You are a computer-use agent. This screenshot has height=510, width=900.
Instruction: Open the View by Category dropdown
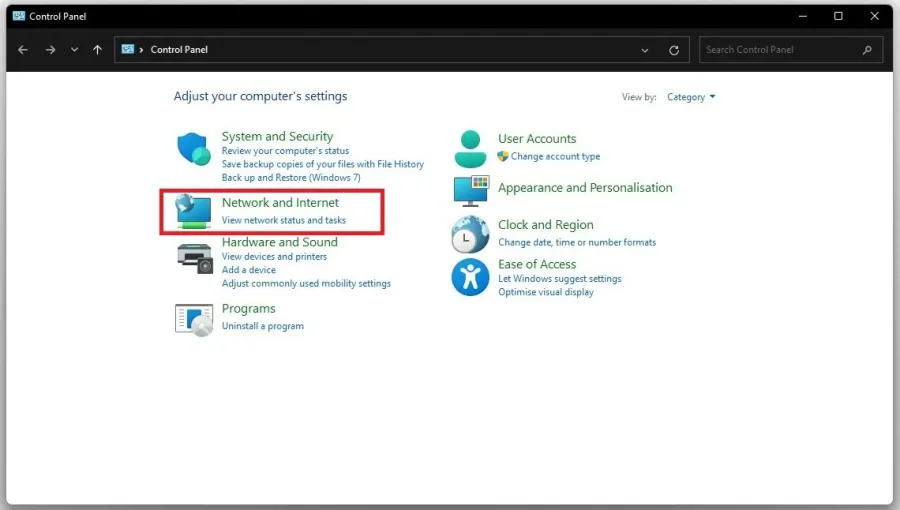pos(691,97)
